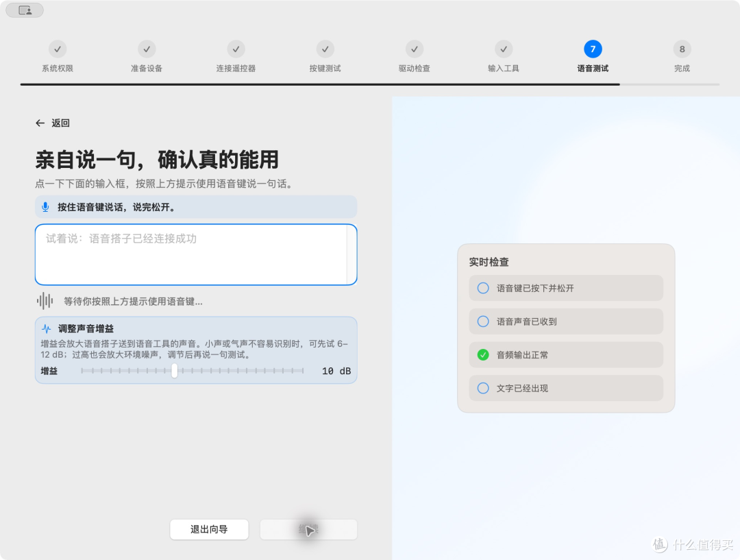
Task: Click the circle for 语音声音已收到
Action: (x=483, y=321)
